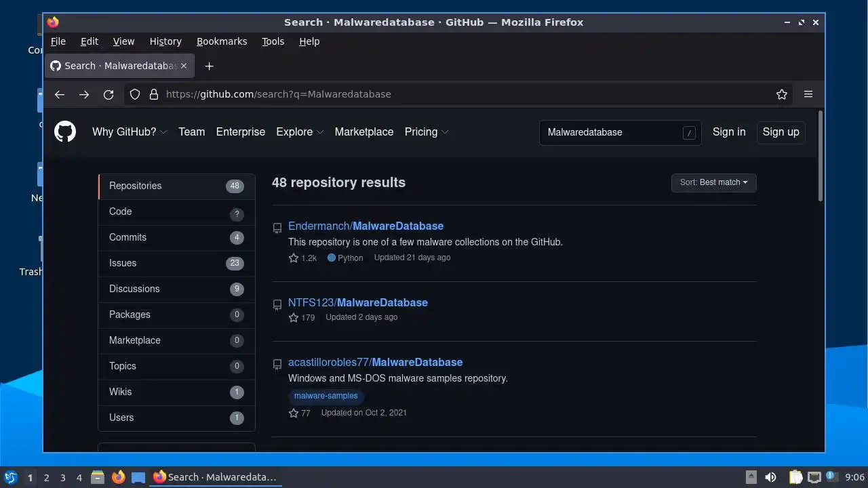Select the Packages results filter

[177, 314]
